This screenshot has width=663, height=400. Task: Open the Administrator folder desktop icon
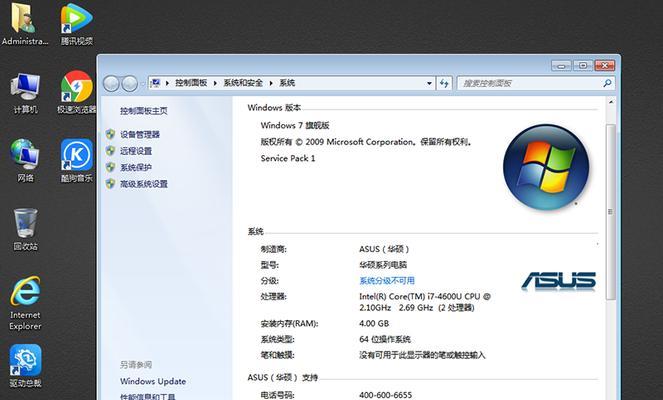[25, 23]
